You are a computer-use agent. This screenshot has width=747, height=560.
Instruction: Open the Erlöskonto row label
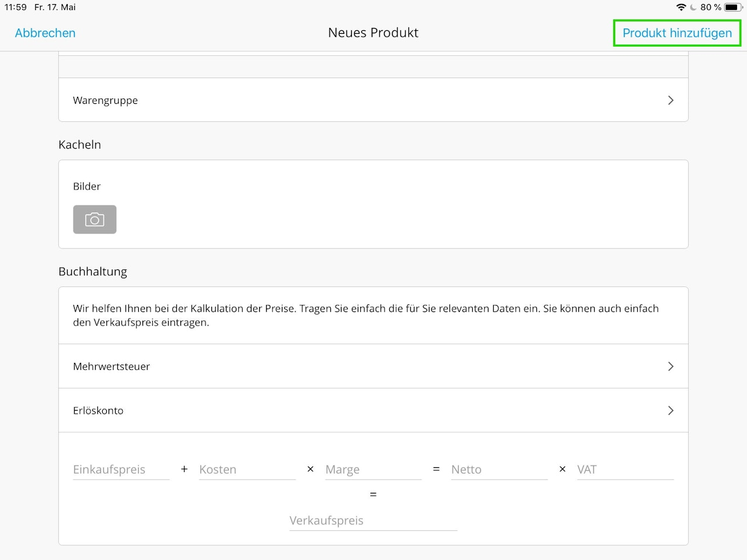pos(98,411)
